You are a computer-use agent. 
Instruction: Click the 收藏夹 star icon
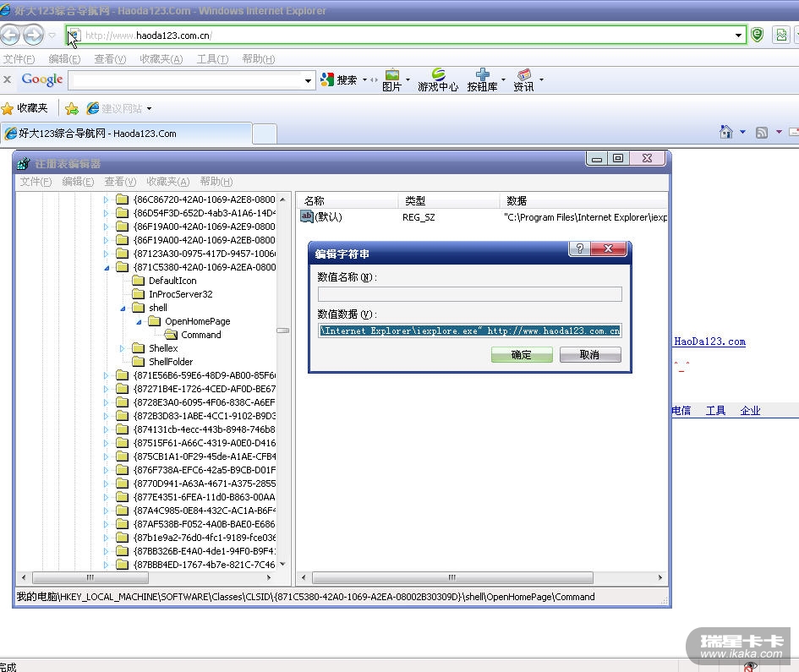pos(8,108)
